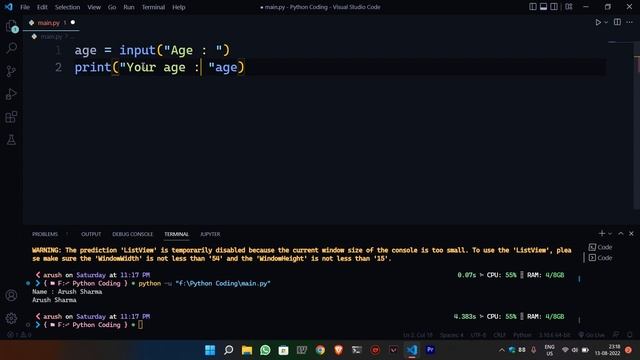Viewport: 640px width, 360px height.
Task: Select the second Code terminal in the list
Action: pyautogui.click(x=600, y=258)
